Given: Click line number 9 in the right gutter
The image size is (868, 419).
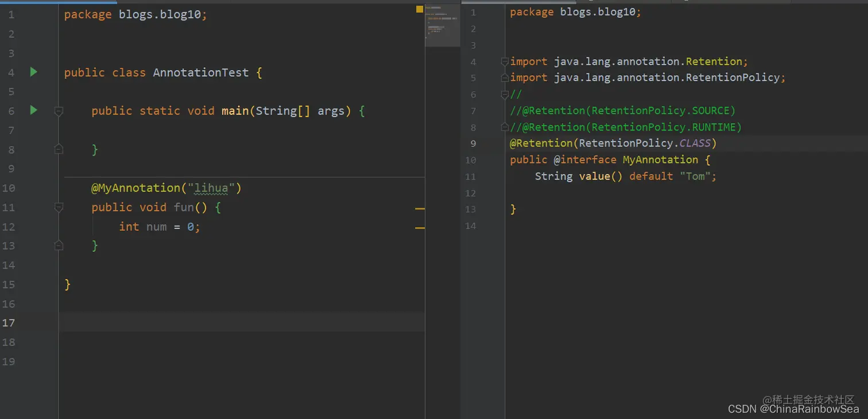Looking at the screenshot, I should pyautogui.click(x=473, y=143).
